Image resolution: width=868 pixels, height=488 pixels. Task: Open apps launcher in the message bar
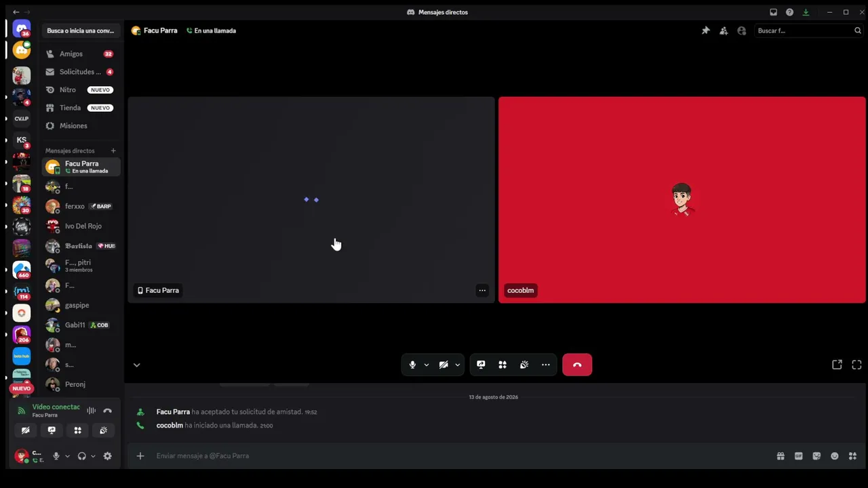pyautogui.click(x=852, y=456)
